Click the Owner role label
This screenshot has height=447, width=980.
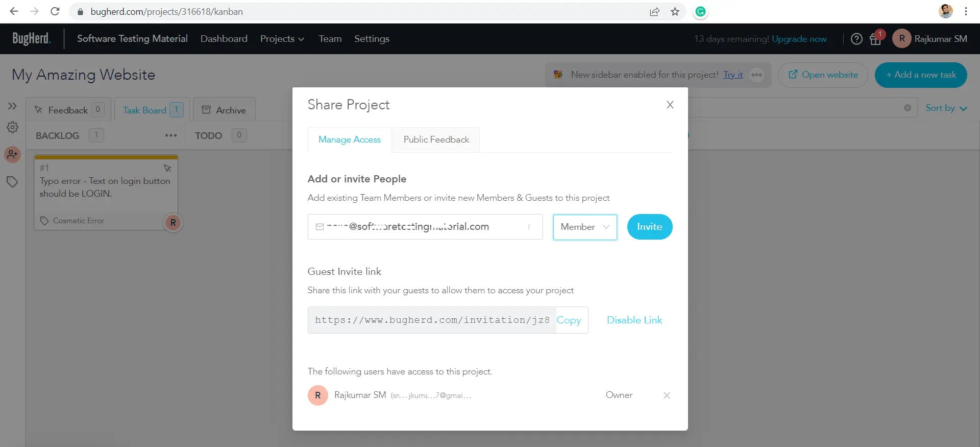click(x=619, y=395)
